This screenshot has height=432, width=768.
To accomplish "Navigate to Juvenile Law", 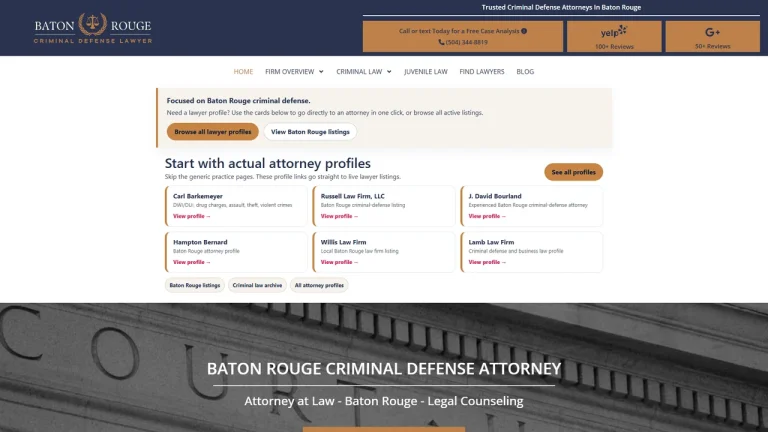I will [x=426, y=72].
